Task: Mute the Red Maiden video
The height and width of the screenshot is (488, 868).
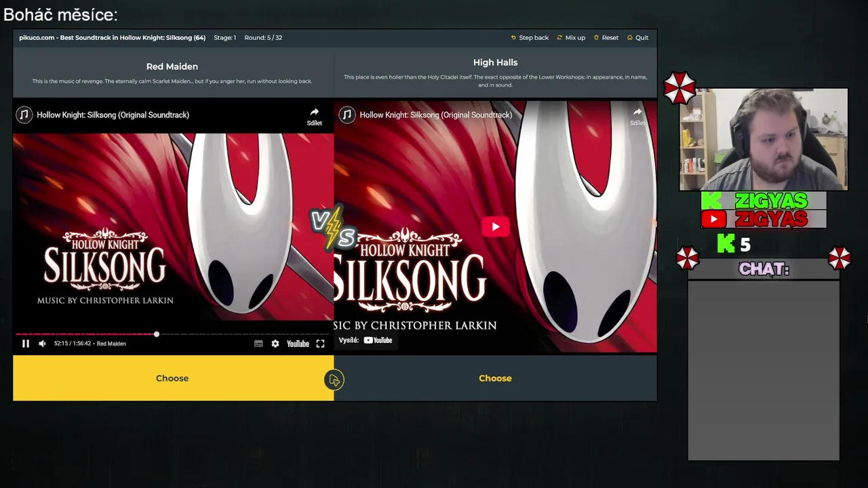Action: tap(42, 344)
